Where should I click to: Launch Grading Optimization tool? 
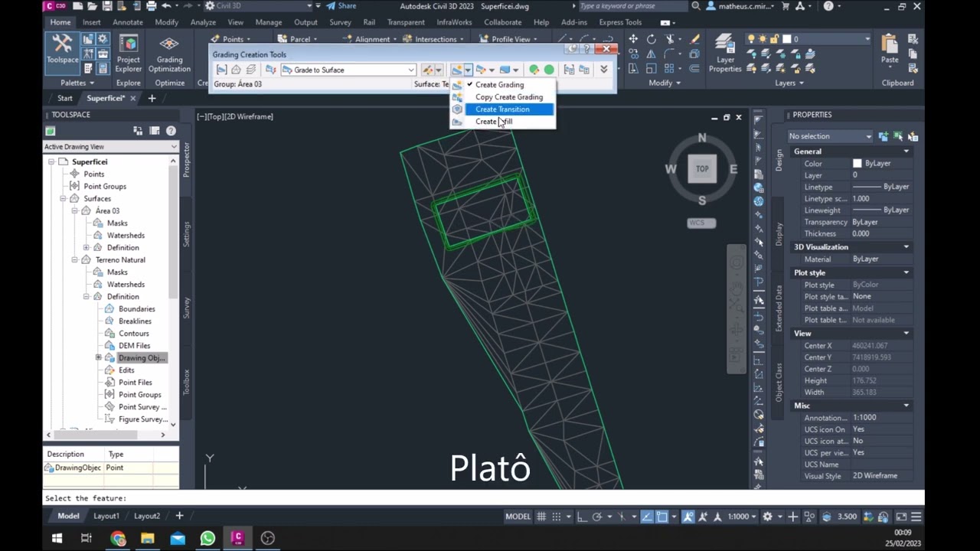(169, 54)
